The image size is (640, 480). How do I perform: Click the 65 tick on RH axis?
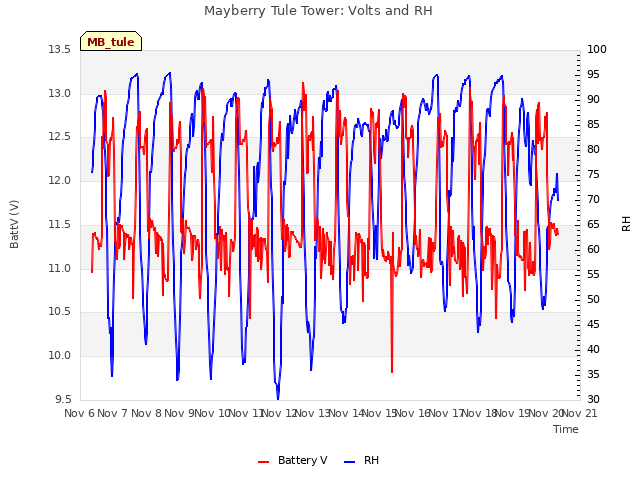(x=593, y=224)
